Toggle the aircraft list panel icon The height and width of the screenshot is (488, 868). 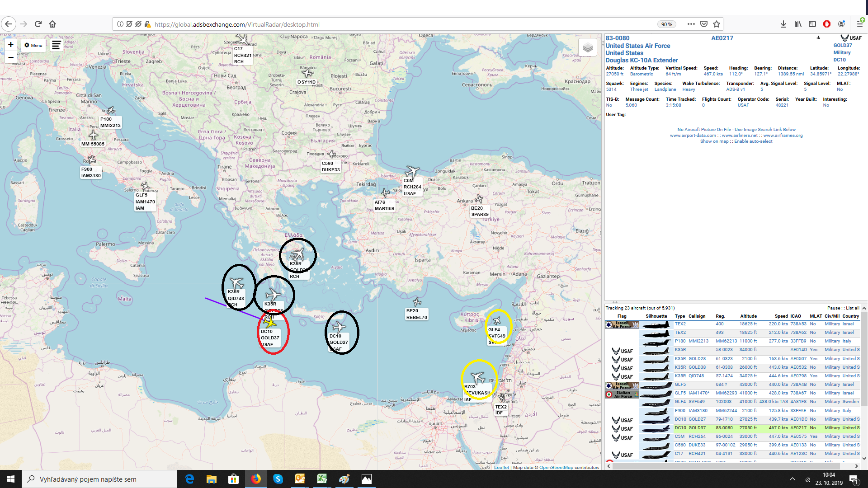point(56,45)
